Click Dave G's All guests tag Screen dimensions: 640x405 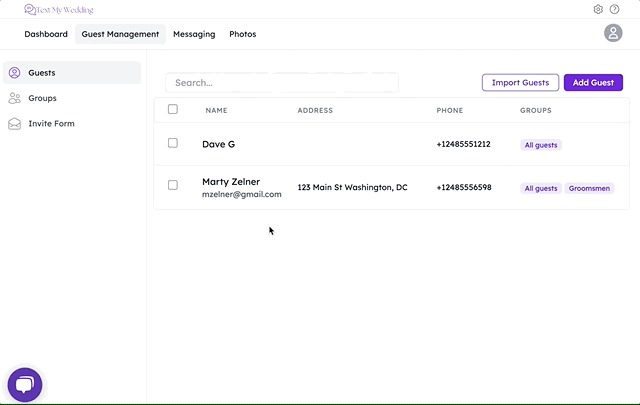[541, 145]
